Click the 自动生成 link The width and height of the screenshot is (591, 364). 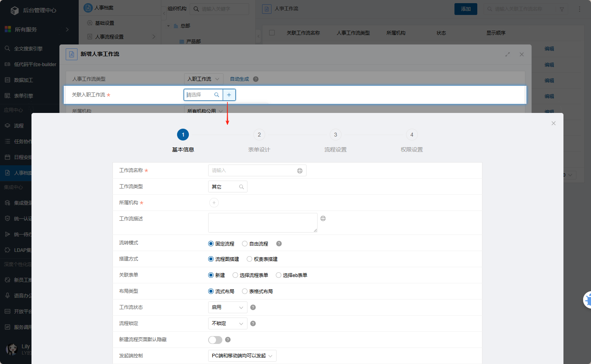[239, 79]
